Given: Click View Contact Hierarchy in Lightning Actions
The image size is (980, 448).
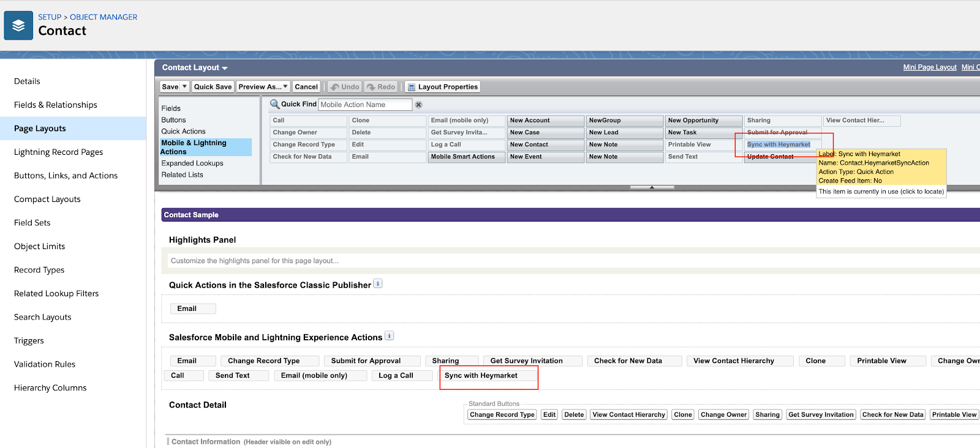Looking at the screenshot, I should [740, 361].
